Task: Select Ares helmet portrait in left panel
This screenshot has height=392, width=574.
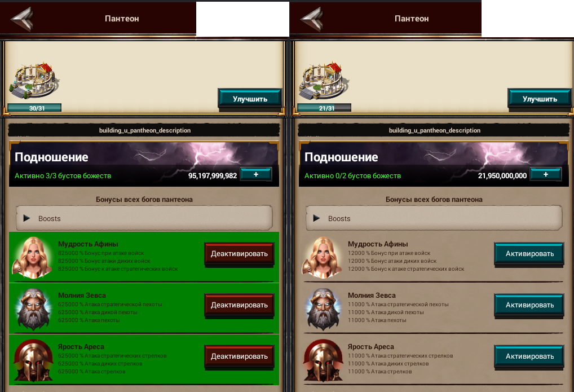Action: [x=33, y=360]
